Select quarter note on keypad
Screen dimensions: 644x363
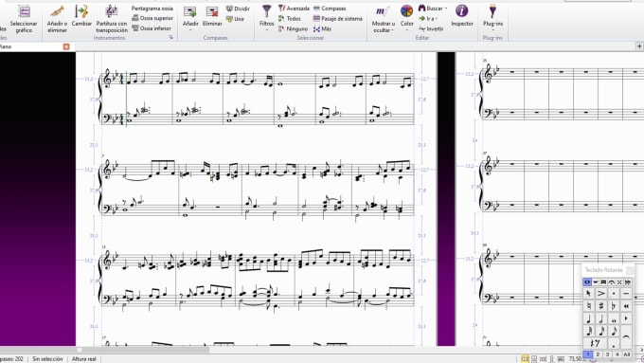[x=588, y=318]
